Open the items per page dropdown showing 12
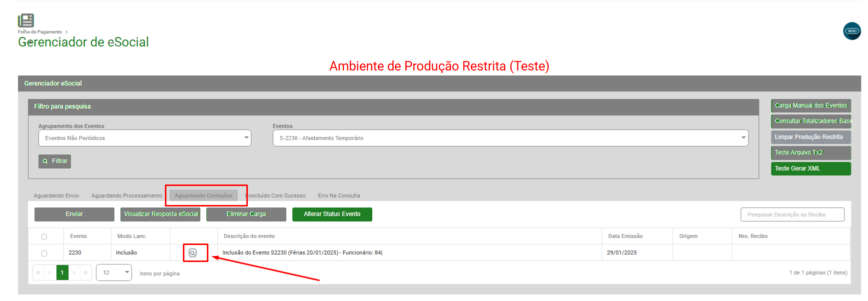Screen dimensions: 868x301 click(x=114, y=272)
